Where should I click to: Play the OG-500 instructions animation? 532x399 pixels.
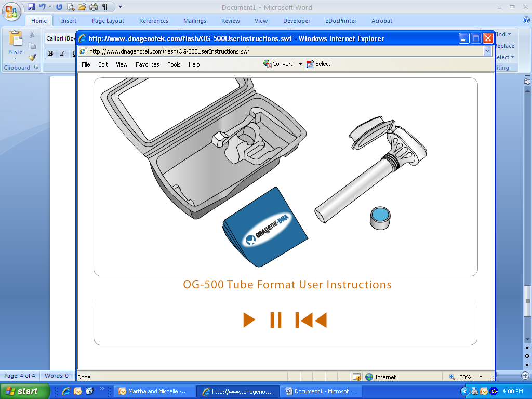click(249, 320)
